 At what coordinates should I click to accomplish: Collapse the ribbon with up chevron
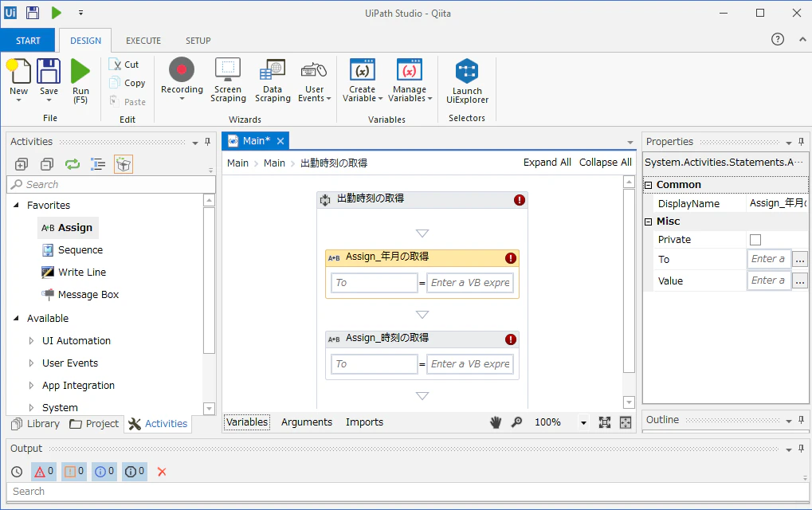(x=802, y=39)
